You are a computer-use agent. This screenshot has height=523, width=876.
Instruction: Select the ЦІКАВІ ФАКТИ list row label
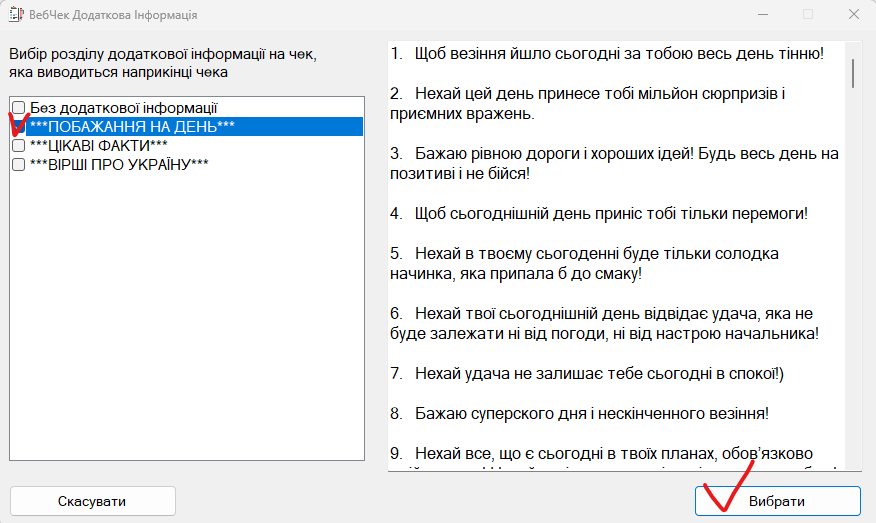tap(98, 145)
